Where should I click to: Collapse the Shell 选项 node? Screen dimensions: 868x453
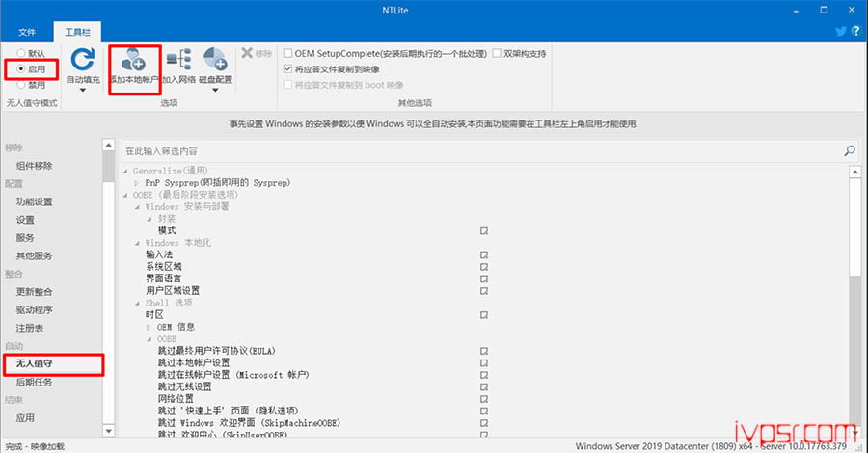pyautogui.click(x=137, y=303)
